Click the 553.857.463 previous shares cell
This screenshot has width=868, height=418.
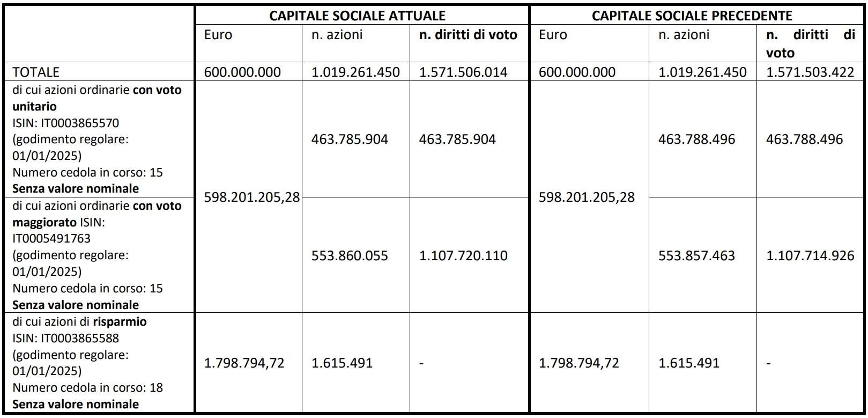[x=696, y=255]
